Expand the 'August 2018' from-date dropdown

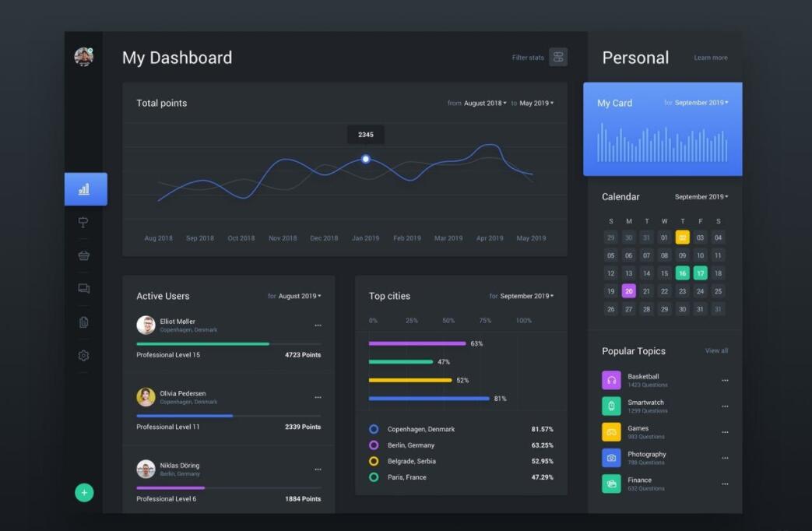coord(485,103)
